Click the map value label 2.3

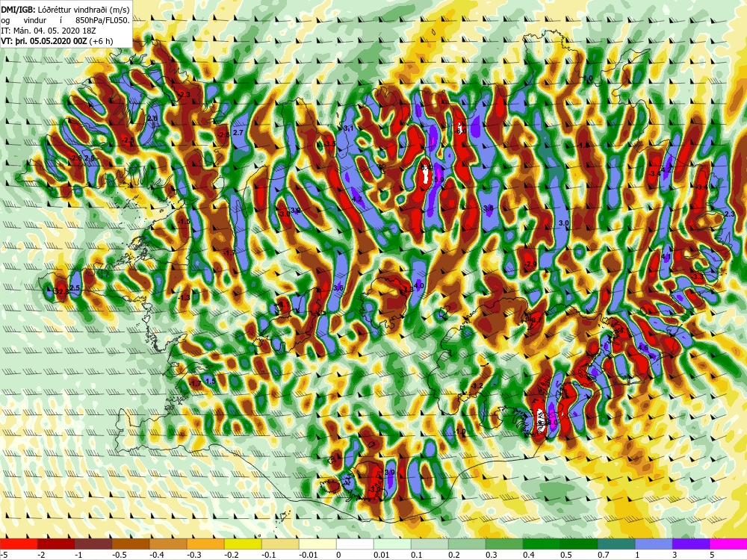tap(729, 215)
